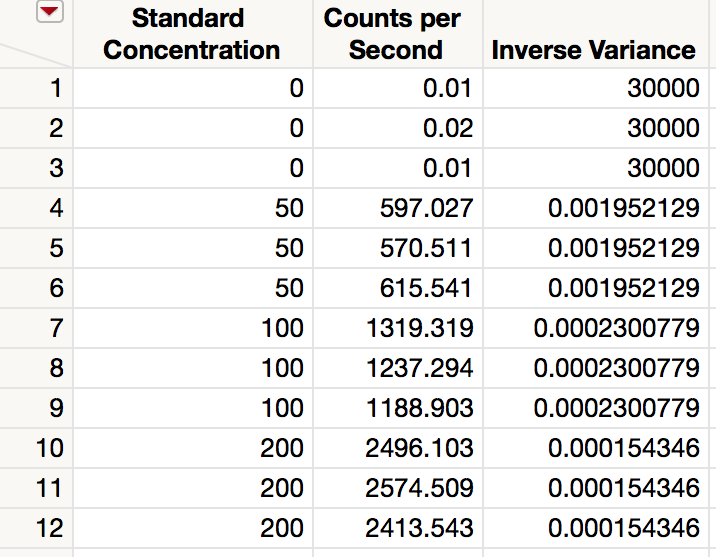Select row number 12

coord(50,528)
